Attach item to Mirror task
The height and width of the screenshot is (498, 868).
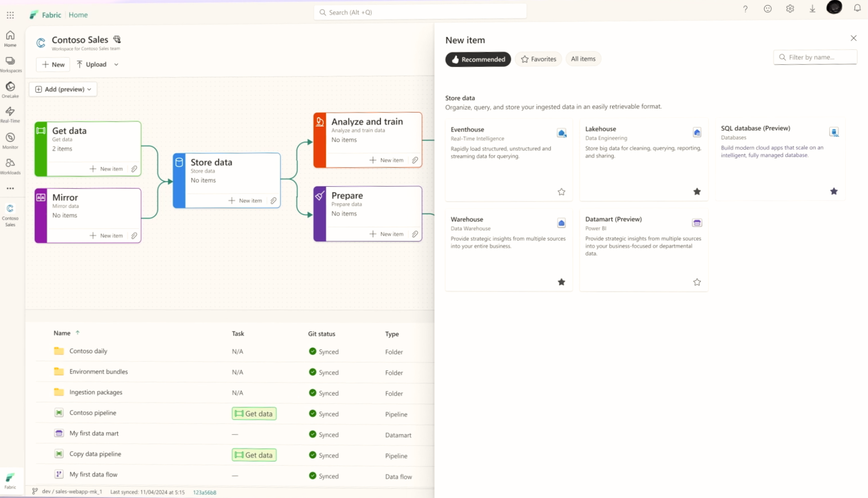click(134, 236)
